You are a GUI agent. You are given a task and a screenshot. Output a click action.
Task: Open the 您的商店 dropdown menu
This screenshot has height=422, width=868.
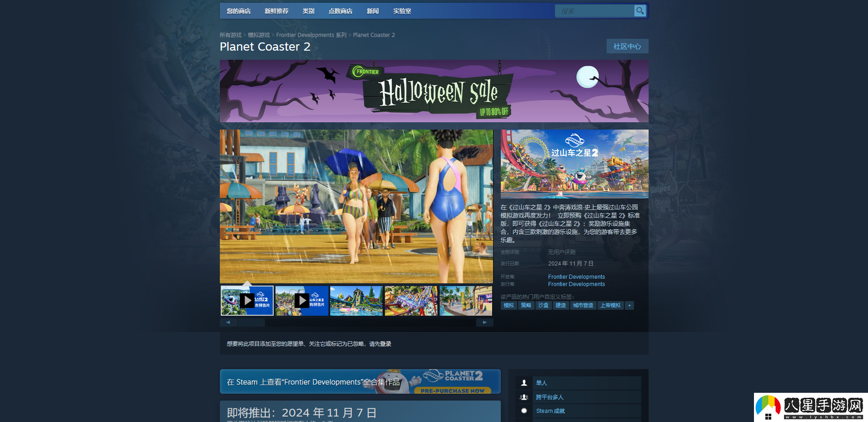click(x=239, y=11)
